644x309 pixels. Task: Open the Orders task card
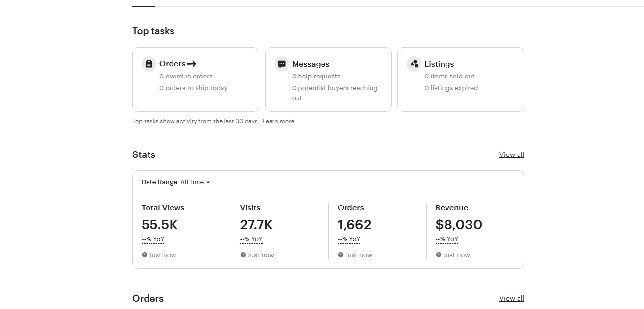coord(196,79)
